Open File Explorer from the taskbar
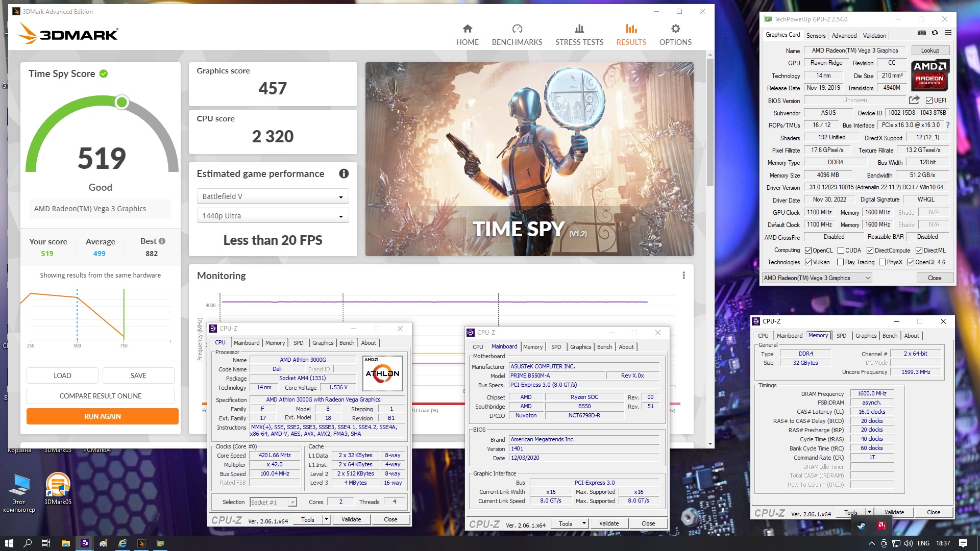 (65, 543)
